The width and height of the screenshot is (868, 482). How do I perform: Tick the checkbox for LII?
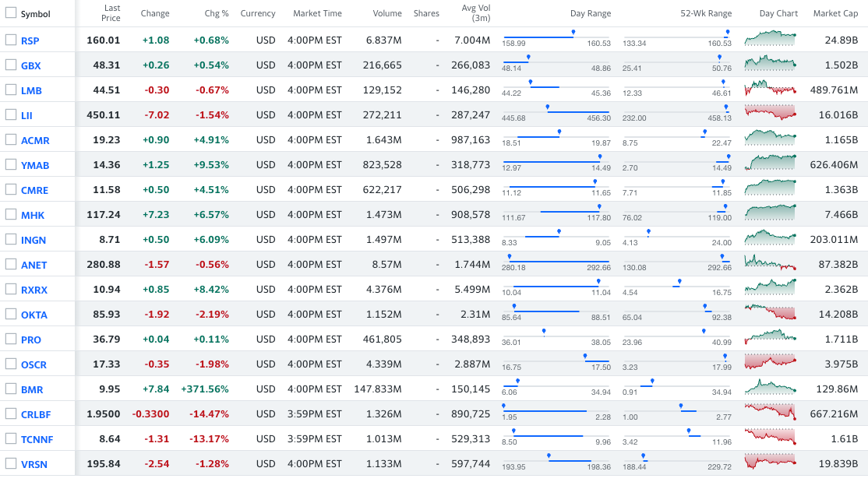pyautogui.click(x=10, y=114)
